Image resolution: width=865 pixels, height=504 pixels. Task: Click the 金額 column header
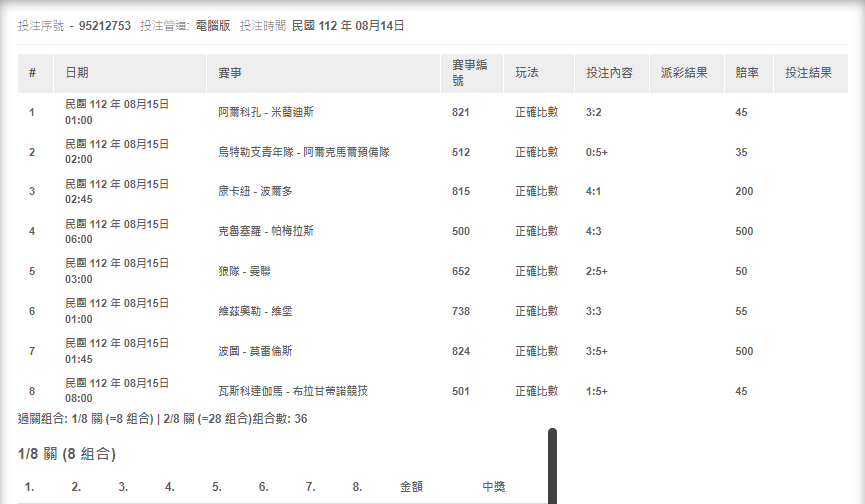coord(412,487)
